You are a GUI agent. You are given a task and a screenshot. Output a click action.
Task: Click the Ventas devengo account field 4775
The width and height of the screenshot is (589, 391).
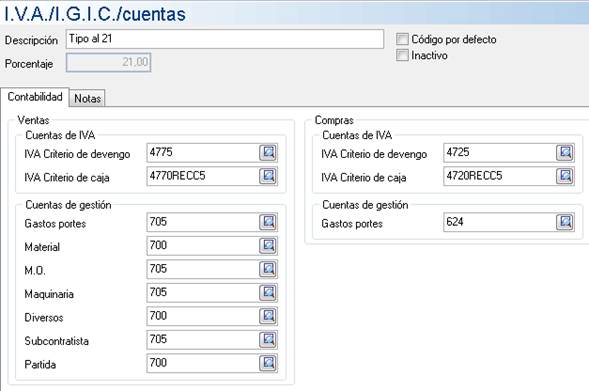click(x=203, y=152)
